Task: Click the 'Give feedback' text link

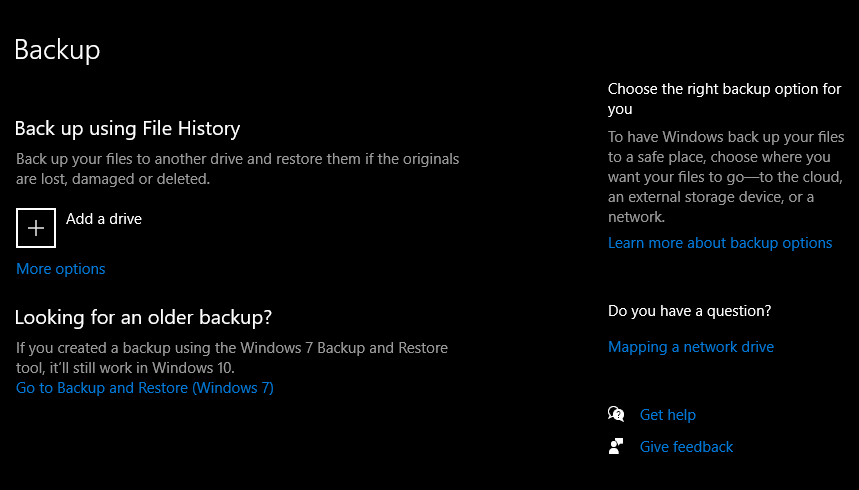Action: pos(687,447)
